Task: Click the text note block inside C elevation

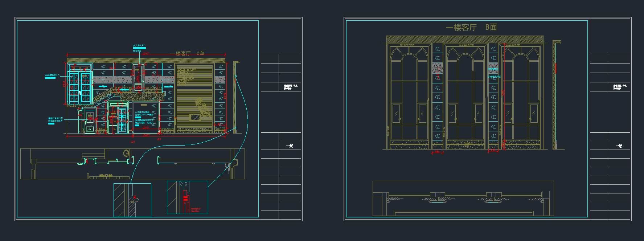Action: pos(144,118)
